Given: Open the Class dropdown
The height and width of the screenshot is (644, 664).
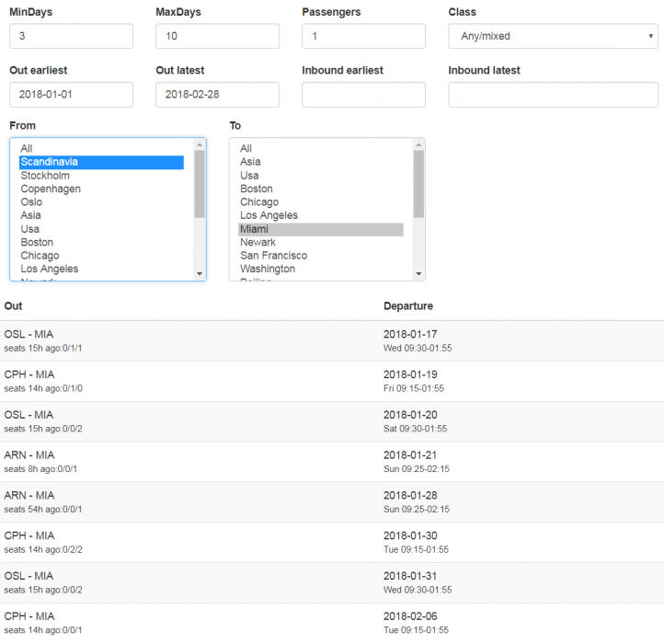Looking at the screenshot, I should tap(553, 36).
